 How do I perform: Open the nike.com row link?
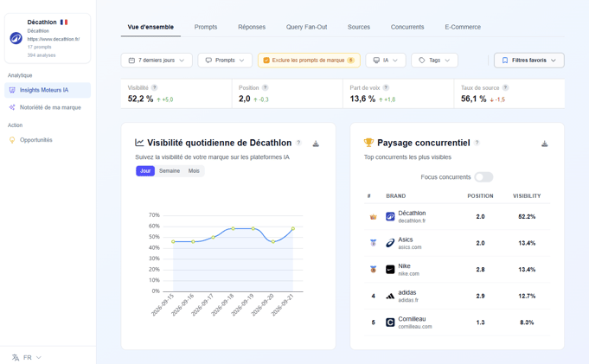(x=408, y=274)
